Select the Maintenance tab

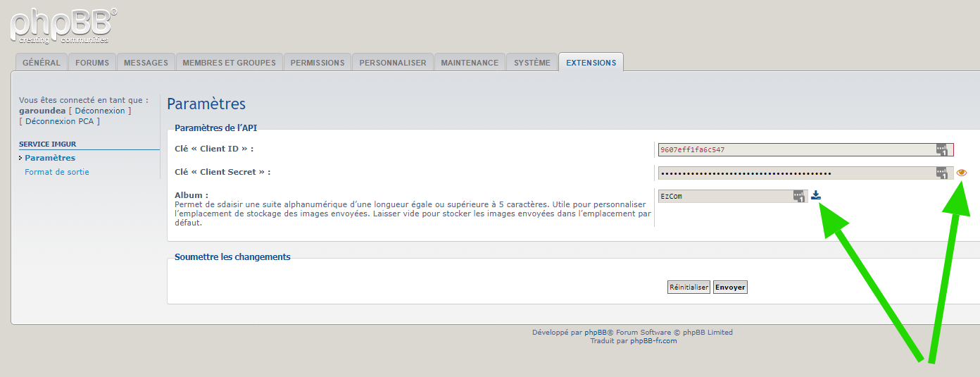click(470, 63)
